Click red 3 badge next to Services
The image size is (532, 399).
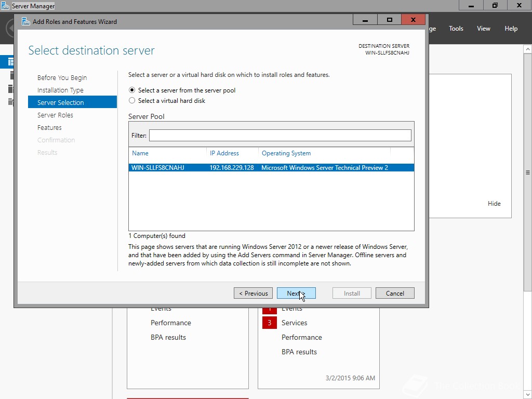tap(270, 323)
